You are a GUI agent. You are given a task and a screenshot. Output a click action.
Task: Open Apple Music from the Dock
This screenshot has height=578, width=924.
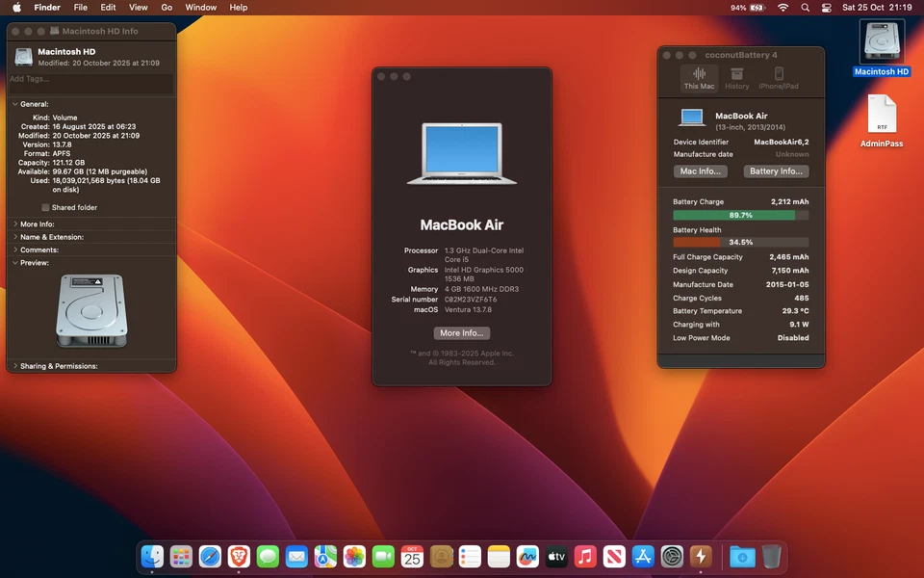585,556
